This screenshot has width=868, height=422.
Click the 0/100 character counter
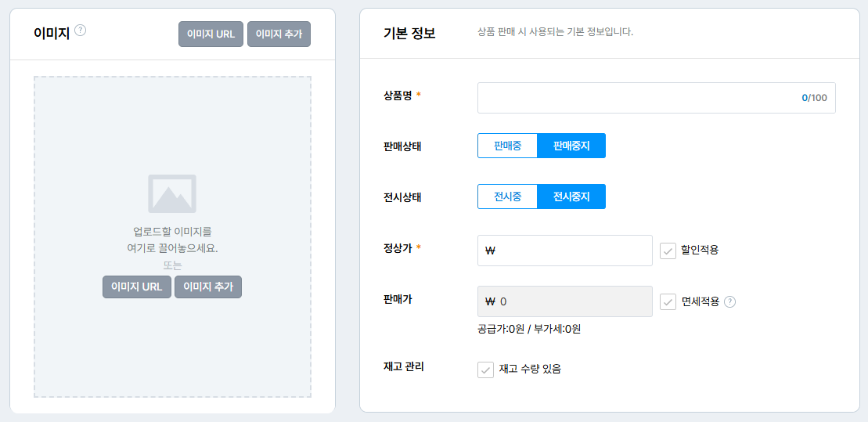pos(814,98)
